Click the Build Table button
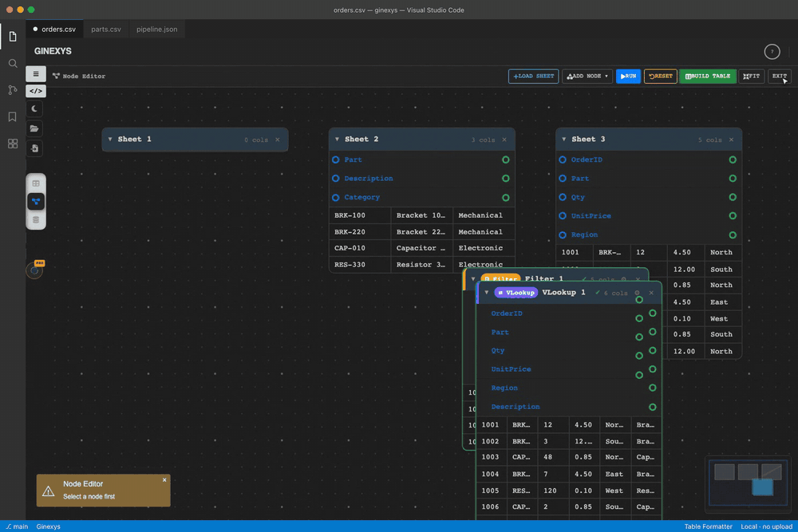Viewport: 798px width, 532px height. (x=707, y=77)
